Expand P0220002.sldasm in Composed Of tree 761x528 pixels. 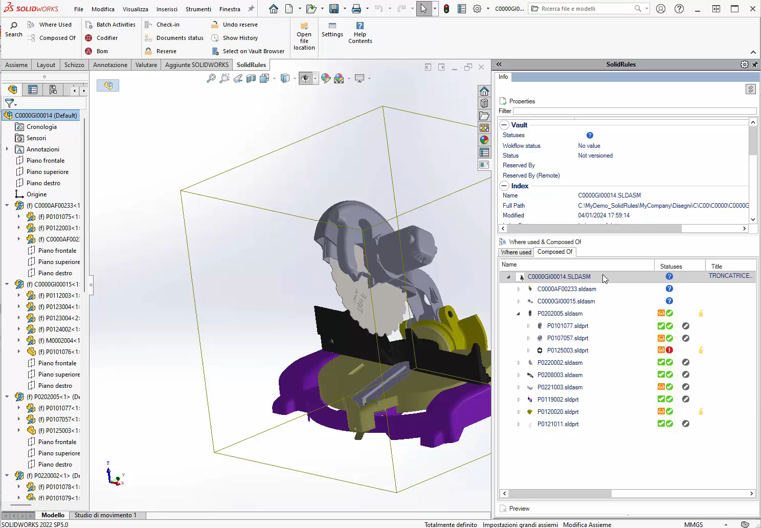518,363
